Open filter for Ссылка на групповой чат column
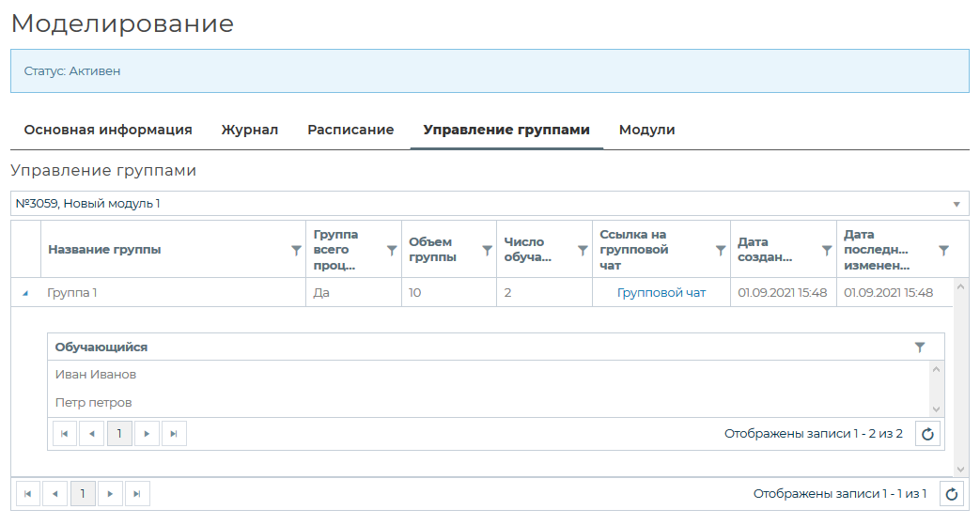 tap(721, 250)
